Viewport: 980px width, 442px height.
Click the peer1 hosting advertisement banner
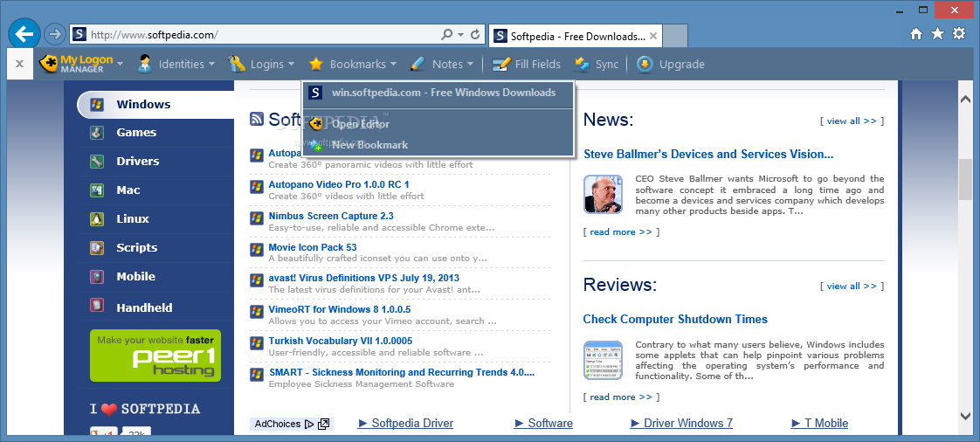coord(155,356)
